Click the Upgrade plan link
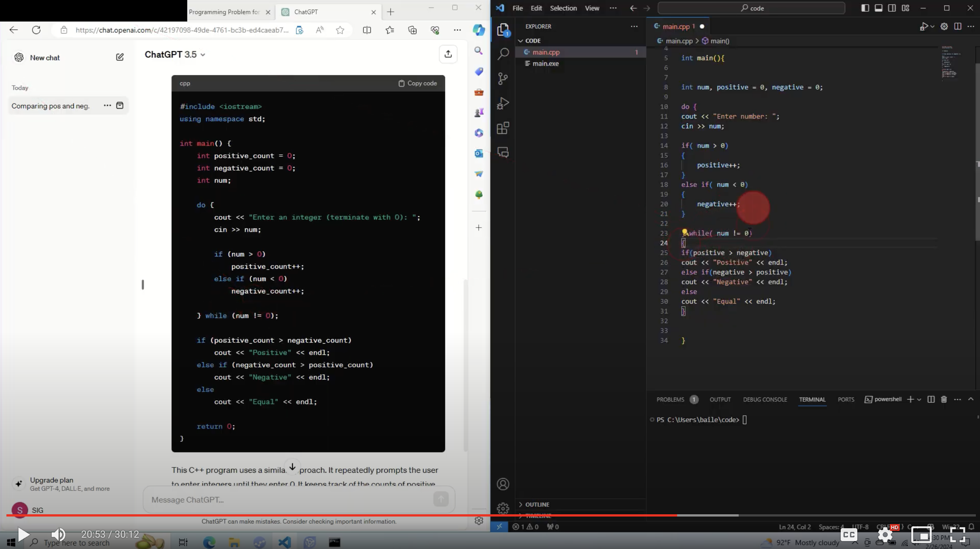The width and height of the screenshot is (980, 549). coord(52,480)
